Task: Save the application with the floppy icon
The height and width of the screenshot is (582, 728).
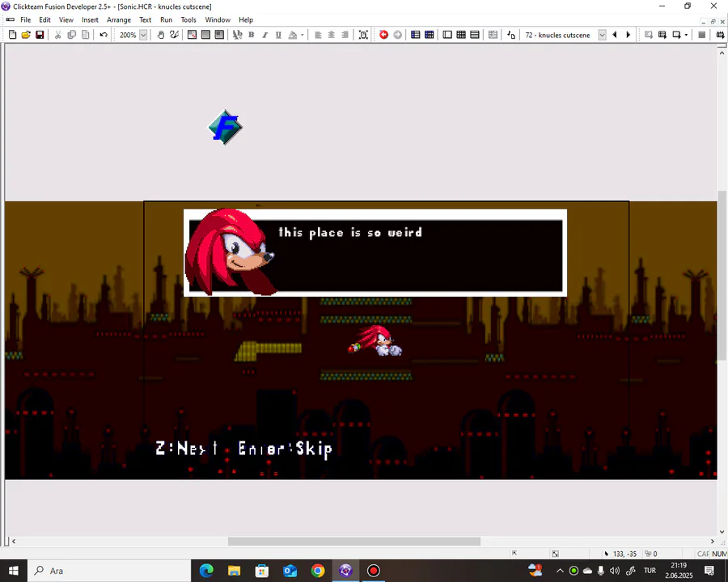Action: [x=40, y=35]
